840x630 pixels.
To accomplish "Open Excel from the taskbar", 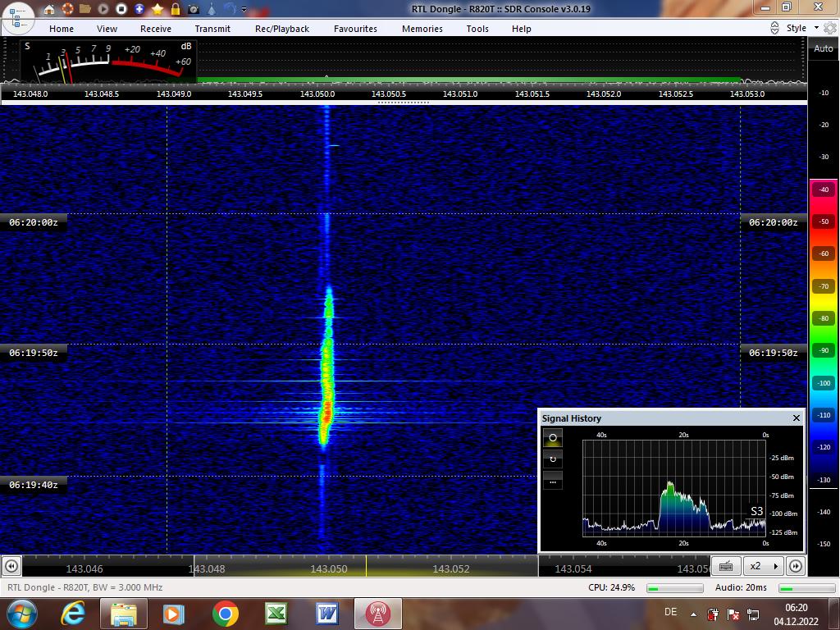I will [x=276, y=614].
